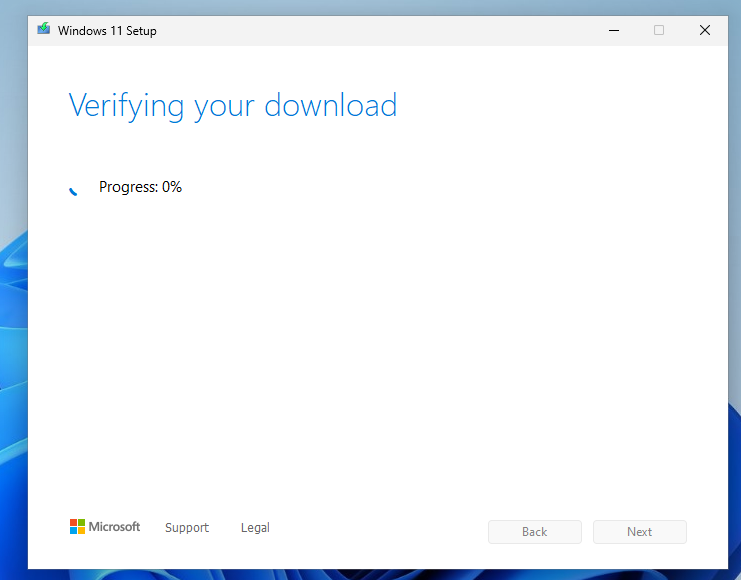Click the "Windows 11 Setup" window title

coord(107,31)
